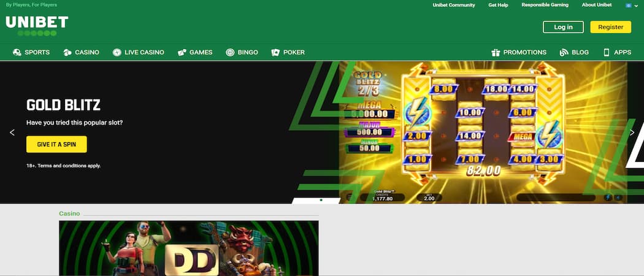Image resolution: width=644 pixels, height=276 pixels.
Task: Open the Bingo section
Action: pyautogui.click(x=242, y=53)
